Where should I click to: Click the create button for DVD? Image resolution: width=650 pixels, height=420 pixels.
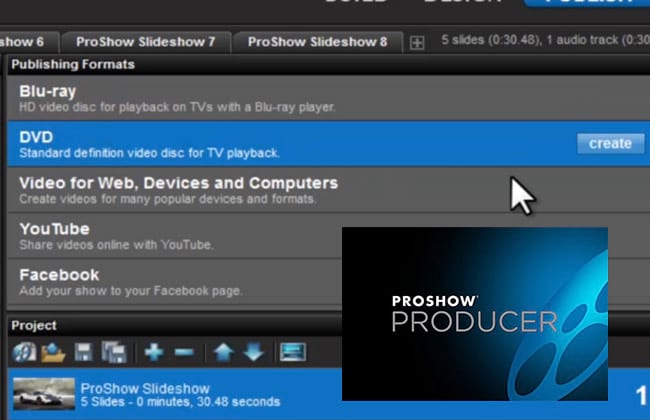(610, 143)
